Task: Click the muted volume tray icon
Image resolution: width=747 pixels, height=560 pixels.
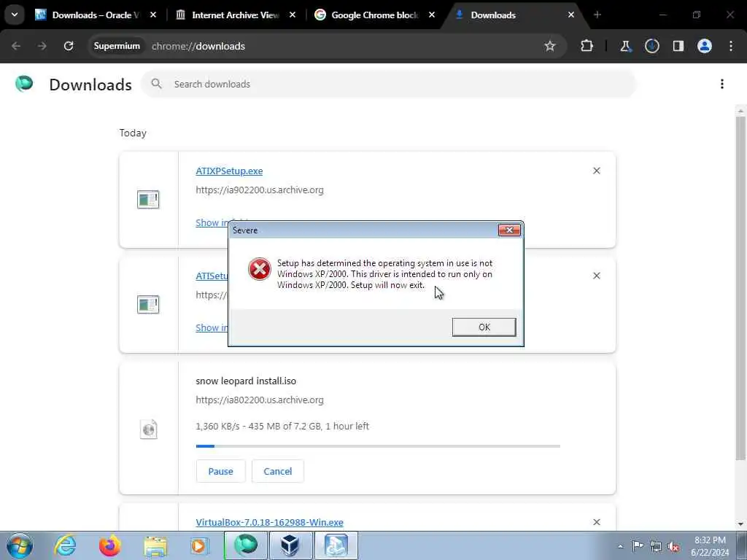Action: pos(673,546)
